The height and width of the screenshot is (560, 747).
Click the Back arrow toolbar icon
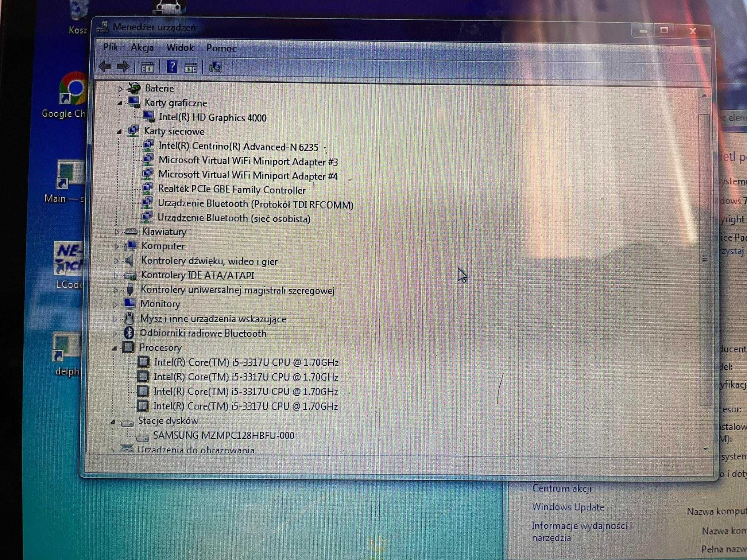tap(105, 66)
